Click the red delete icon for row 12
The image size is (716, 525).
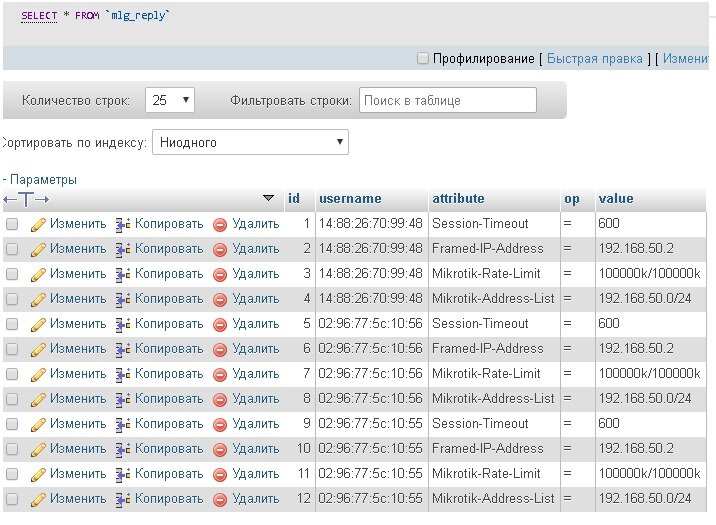[220, 499]
